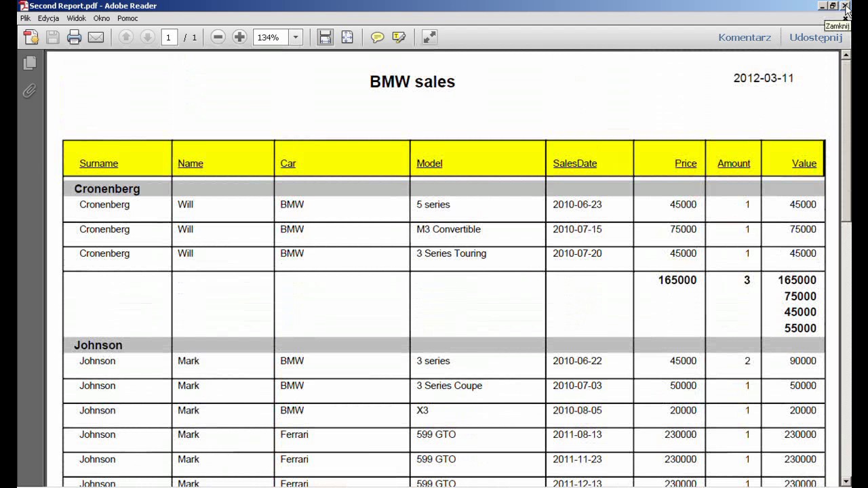This screenshot has width=868, height=488.
Task: Click the 90000 value cell
Action: 803,361
